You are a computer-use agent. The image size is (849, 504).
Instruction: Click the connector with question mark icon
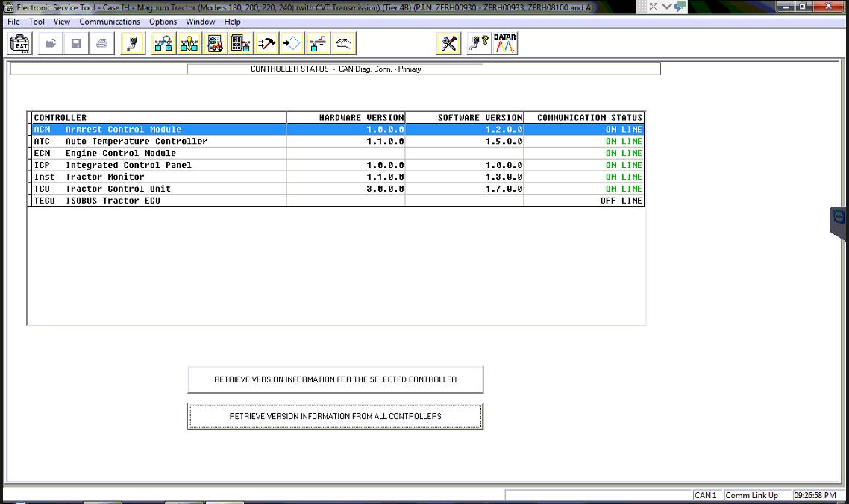coord(477,44)
